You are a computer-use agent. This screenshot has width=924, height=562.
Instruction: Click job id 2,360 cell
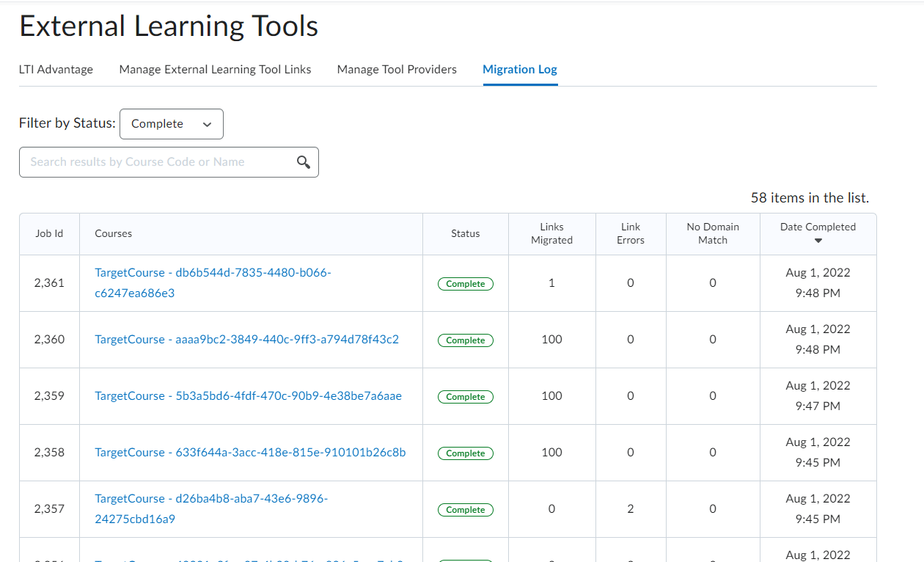(49, 340)
